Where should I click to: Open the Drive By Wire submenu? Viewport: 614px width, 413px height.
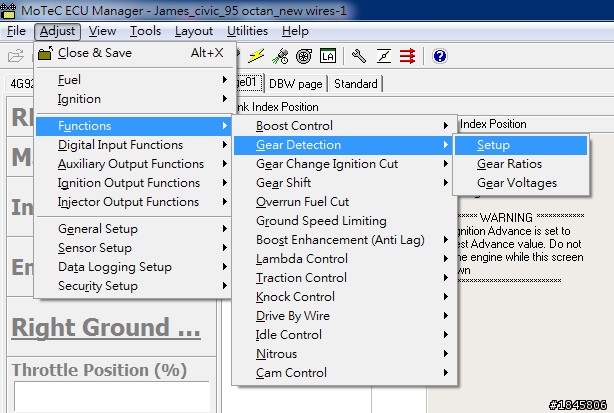point(343,316)
